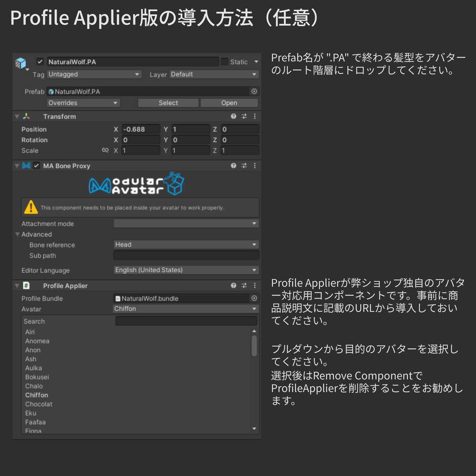This screenshot has width=476, height=476.
Task: Click the MA Bone Proxy component icon
Action: (x=26, y=166)
